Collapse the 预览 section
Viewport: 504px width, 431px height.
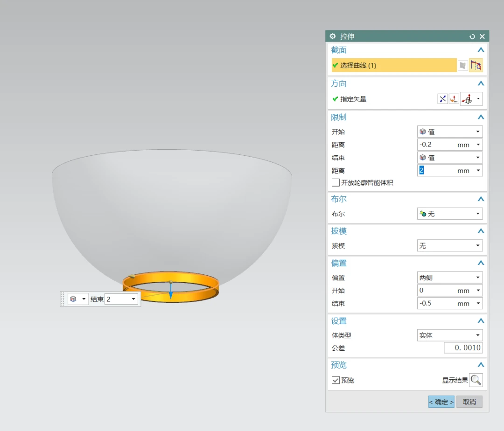point(481,365)
